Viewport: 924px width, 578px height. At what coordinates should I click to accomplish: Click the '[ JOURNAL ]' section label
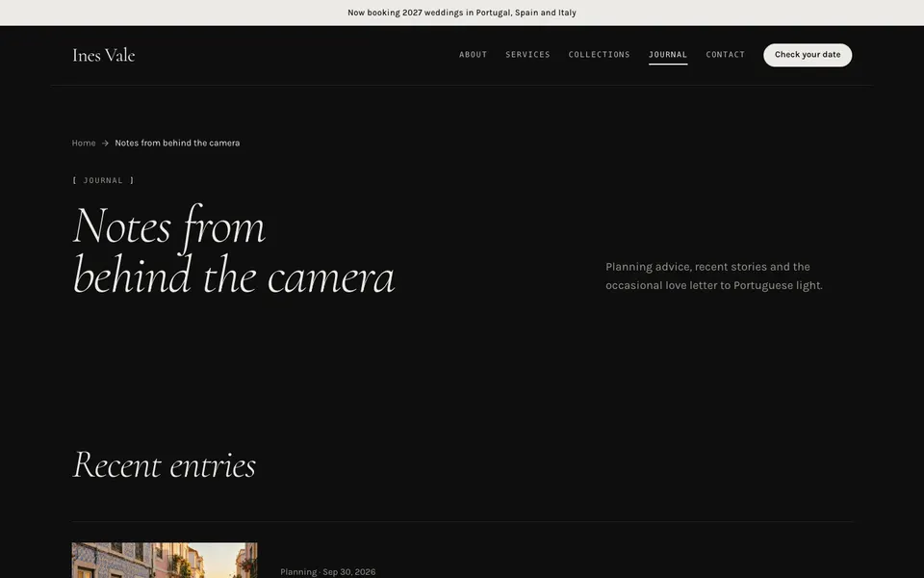103,180
